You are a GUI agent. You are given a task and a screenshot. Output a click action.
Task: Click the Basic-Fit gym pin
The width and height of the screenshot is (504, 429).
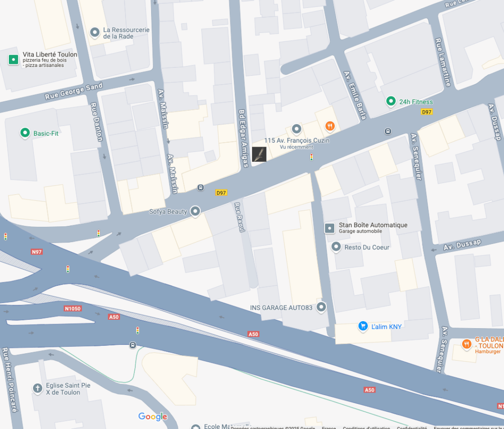click(25, 133)
